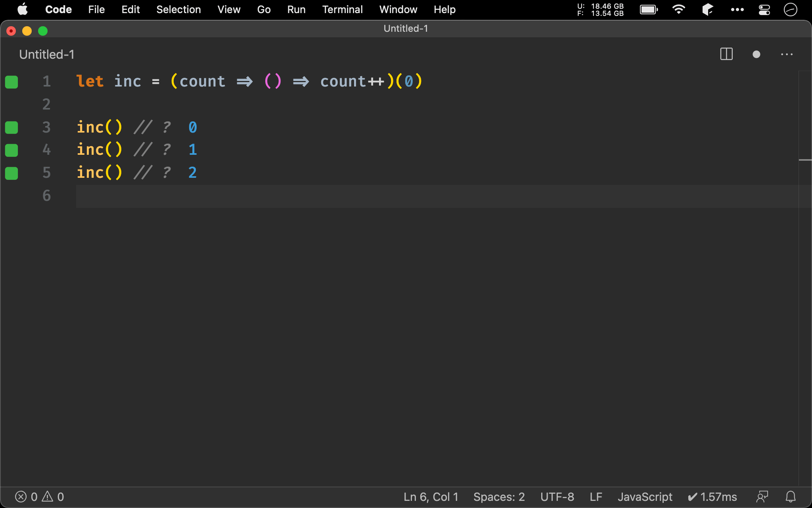Viewport: 812px width, 508px height.
Task: Click the errors and warnings count
Action: (x=39, y=496)
